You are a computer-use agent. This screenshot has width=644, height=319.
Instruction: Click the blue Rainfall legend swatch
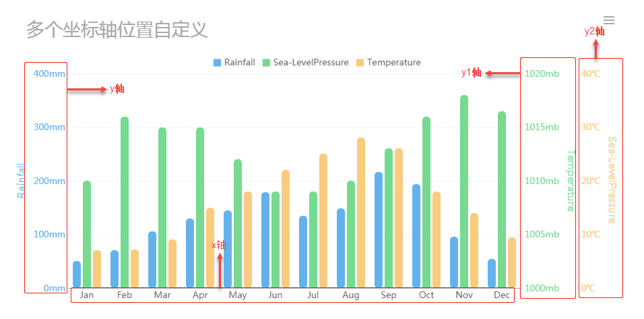(217, 63)
